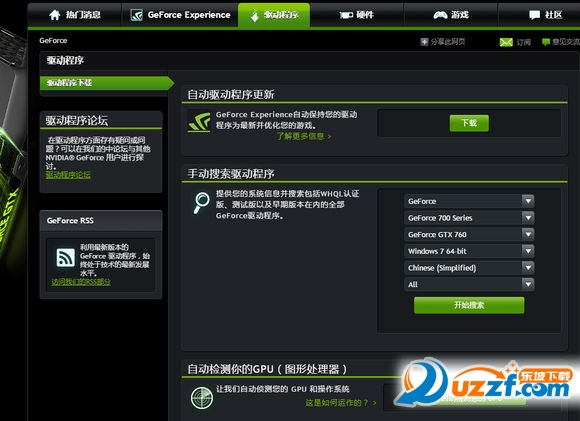Open the 游戏 games tab
Image resolution: width=580 pixels, height=421 pixels.
point(451,15)
